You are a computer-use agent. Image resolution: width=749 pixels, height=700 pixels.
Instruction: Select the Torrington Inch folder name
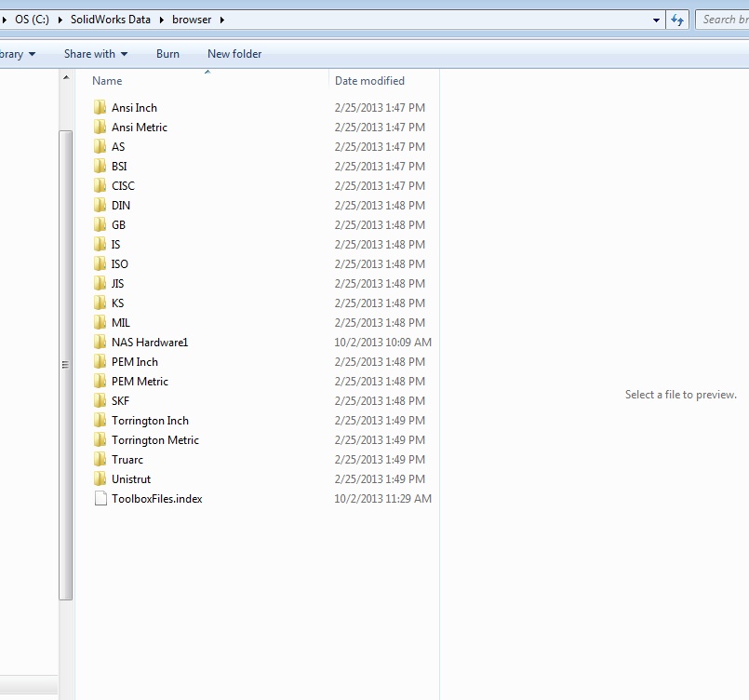click(x=150, y=421)
